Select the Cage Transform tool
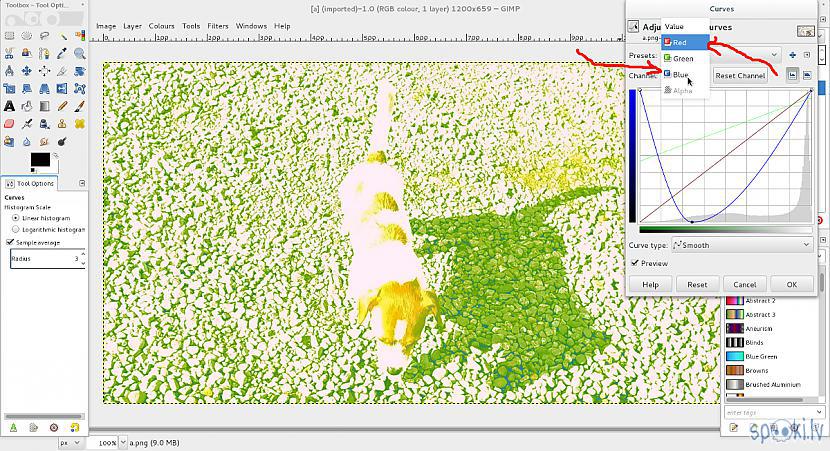Screen dimensions: 830x451 [x=80, y=88]
